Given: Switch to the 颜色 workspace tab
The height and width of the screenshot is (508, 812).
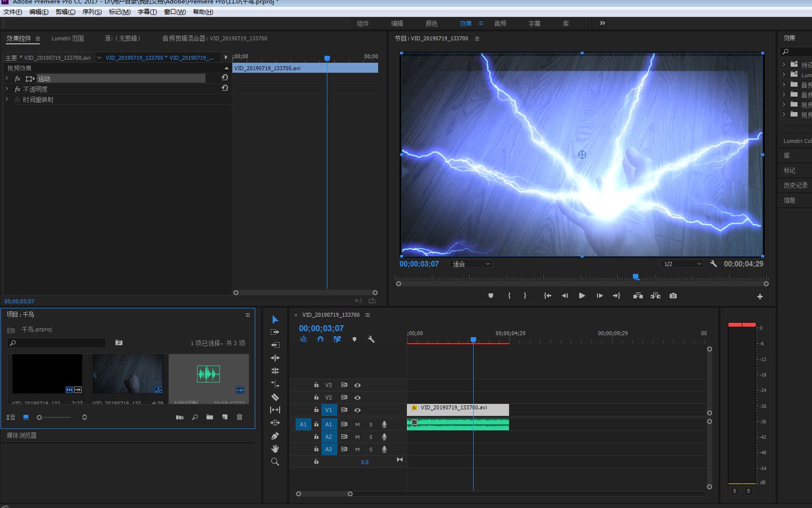Looking at the screenshot, I should tap(431, 23).
